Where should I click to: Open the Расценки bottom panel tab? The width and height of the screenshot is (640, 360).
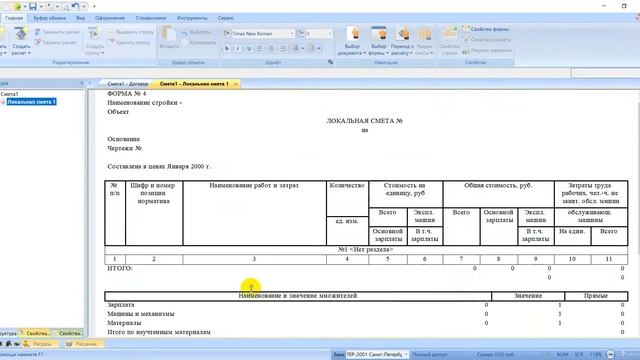[83, 344]
